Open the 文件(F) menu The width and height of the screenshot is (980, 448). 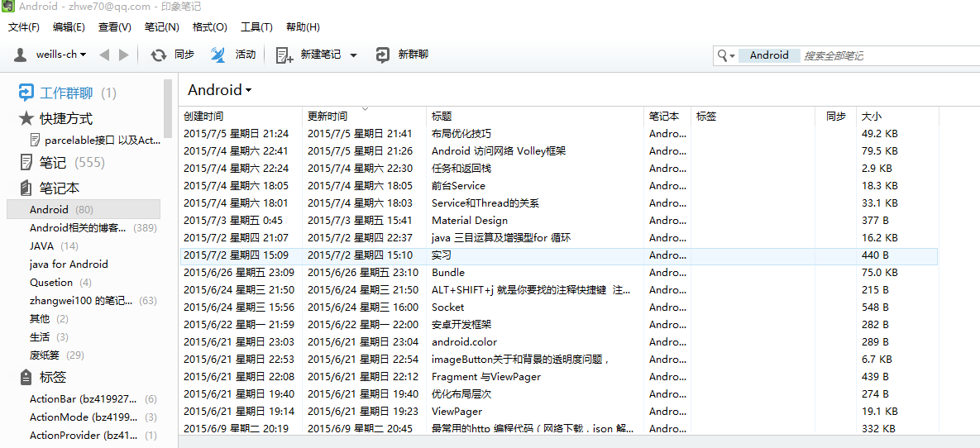[24, 27]
